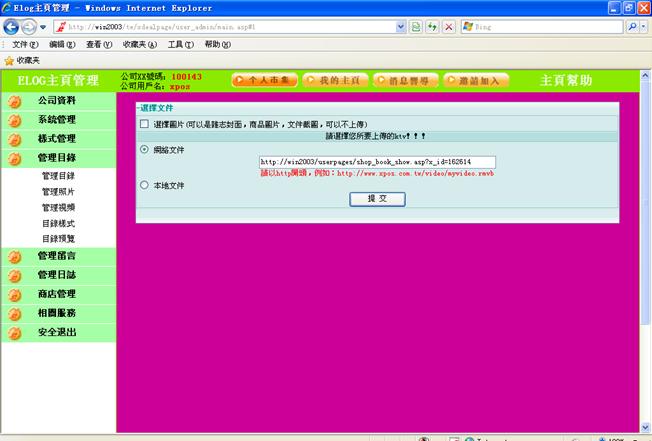The height and width of the screenshot is (441, 652).
Task: Click the orange icon beside 系統管理
Action: pyautogui.click(x=15, y=120)
